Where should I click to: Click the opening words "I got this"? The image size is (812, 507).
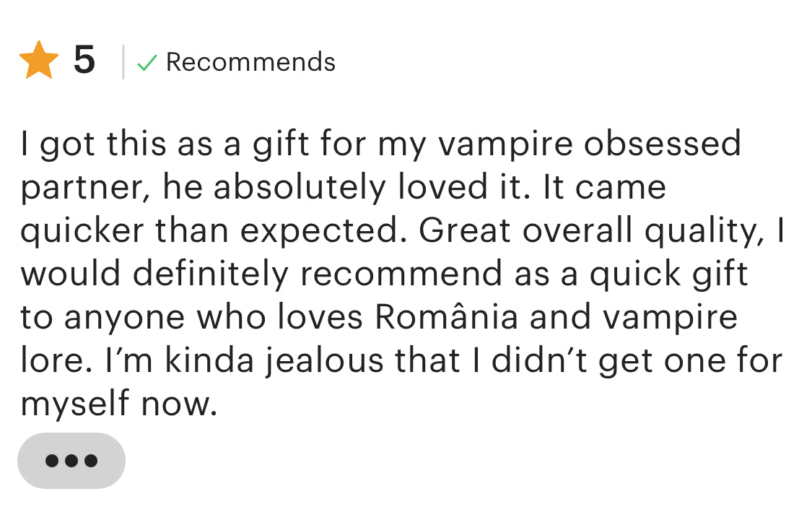82,144
